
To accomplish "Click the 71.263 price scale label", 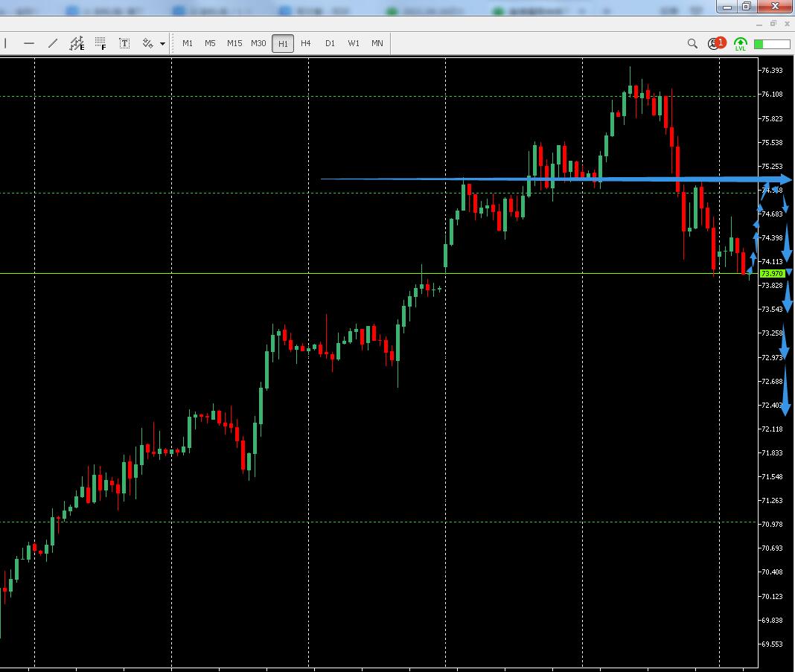I will [772, 500].
